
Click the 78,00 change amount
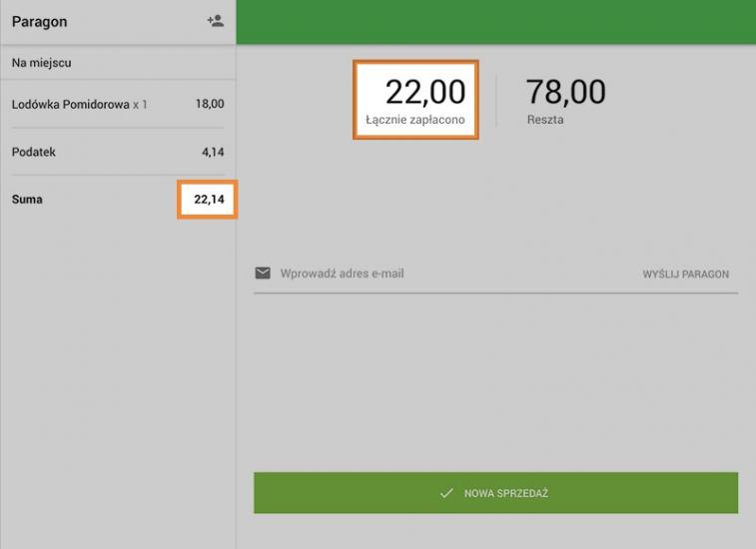(565, 92)
